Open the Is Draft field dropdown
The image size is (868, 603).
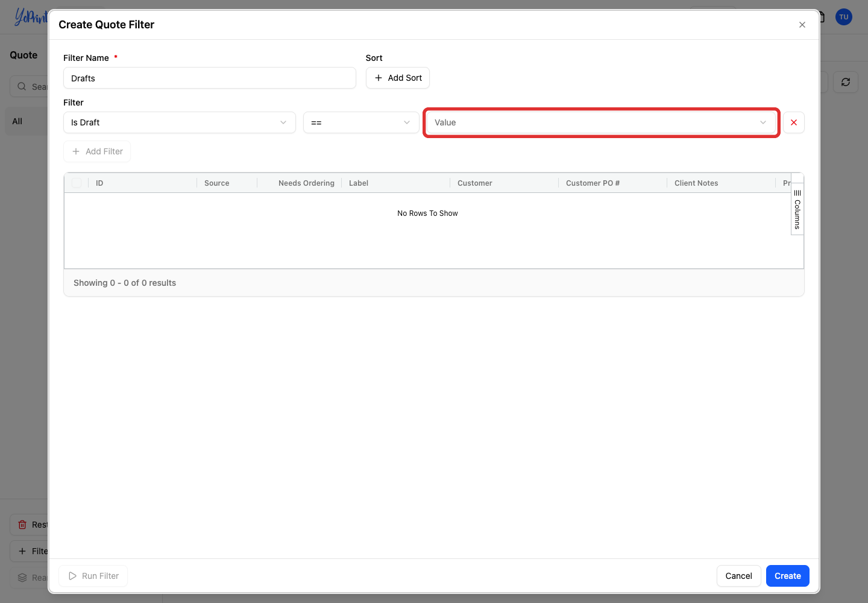[x=180, y=122]
